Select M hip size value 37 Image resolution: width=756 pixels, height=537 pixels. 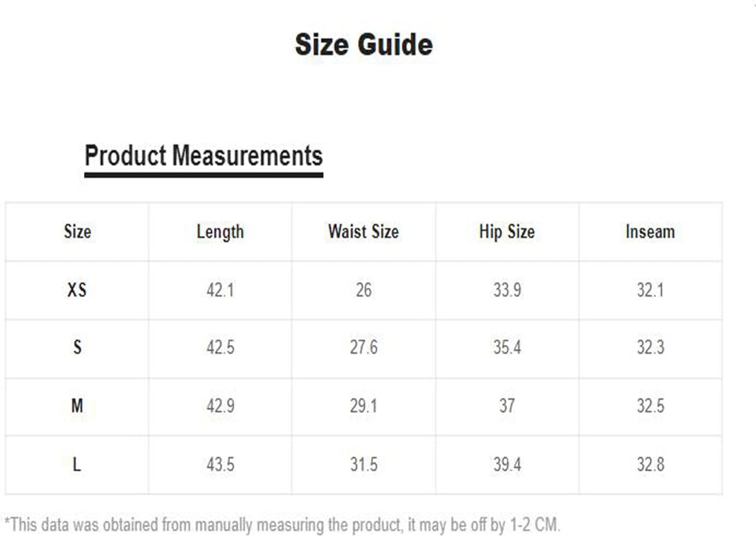coord(507,406)
